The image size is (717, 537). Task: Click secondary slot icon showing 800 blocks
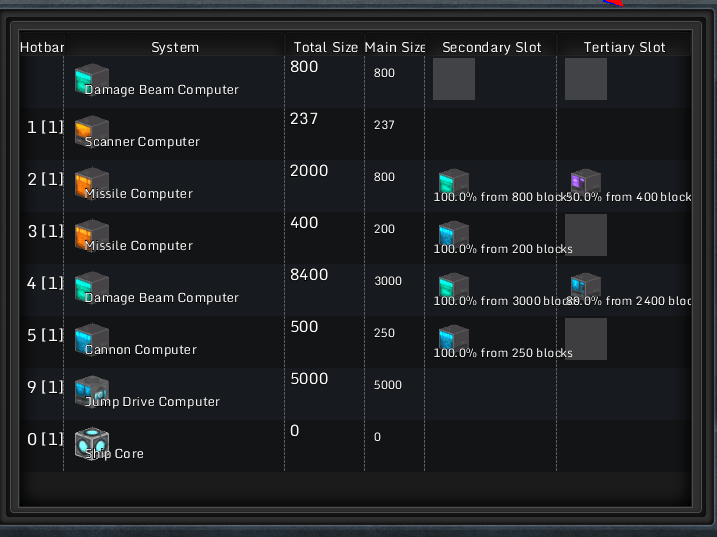point(454,183)
